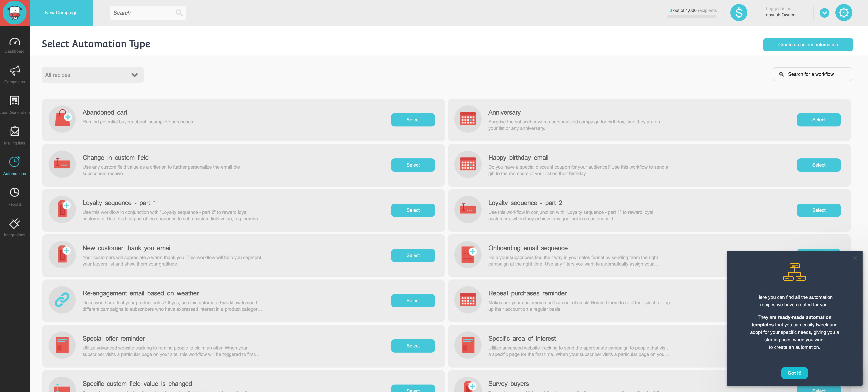Expand the account menu chevron
The image size is (868, 392).
tap(824, 13)
